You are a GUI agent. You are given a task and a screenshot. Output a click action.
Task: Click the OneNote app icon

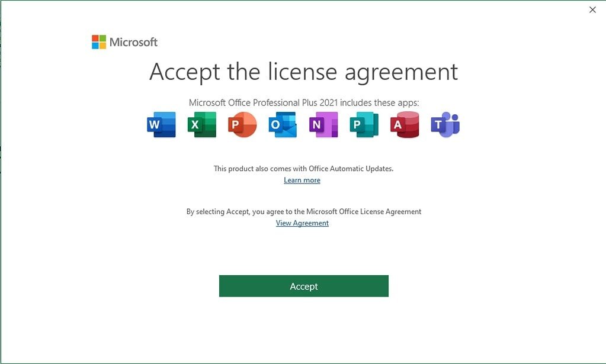323,124
